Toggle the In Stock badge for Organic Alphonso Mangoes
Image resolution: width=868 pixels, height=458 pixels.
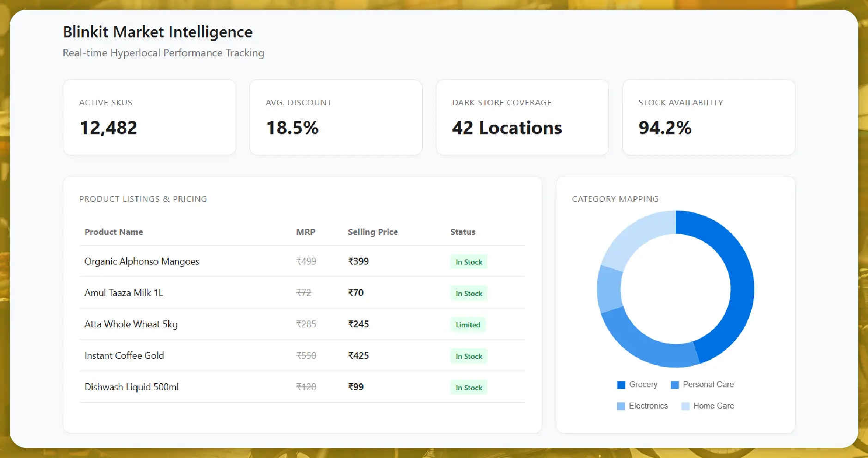point(468,261)
